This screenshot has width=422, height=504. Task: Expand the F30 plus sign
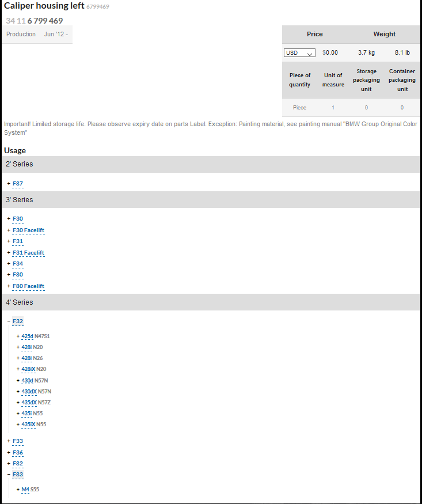coord(9,218)
